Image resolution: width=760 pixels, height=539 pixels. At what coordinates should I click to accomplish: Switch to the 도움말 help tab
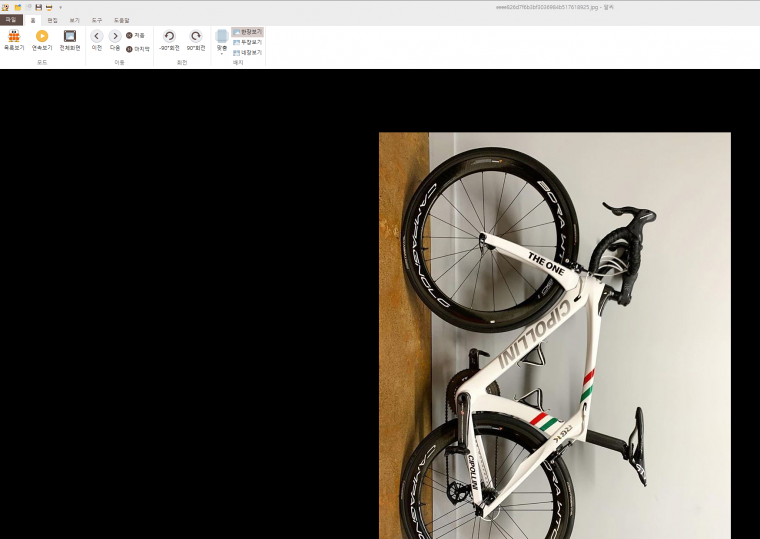(121, 20)
